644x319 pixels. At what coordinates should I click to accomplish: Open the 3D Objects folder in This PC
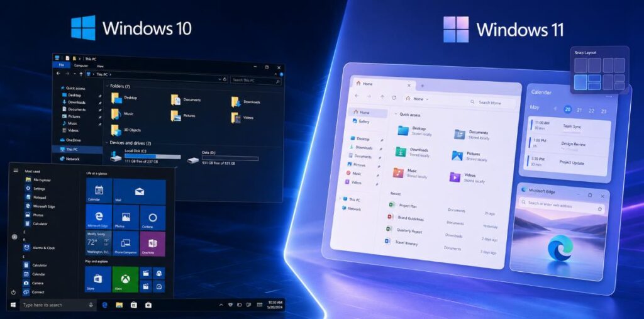tap(126, 130)
